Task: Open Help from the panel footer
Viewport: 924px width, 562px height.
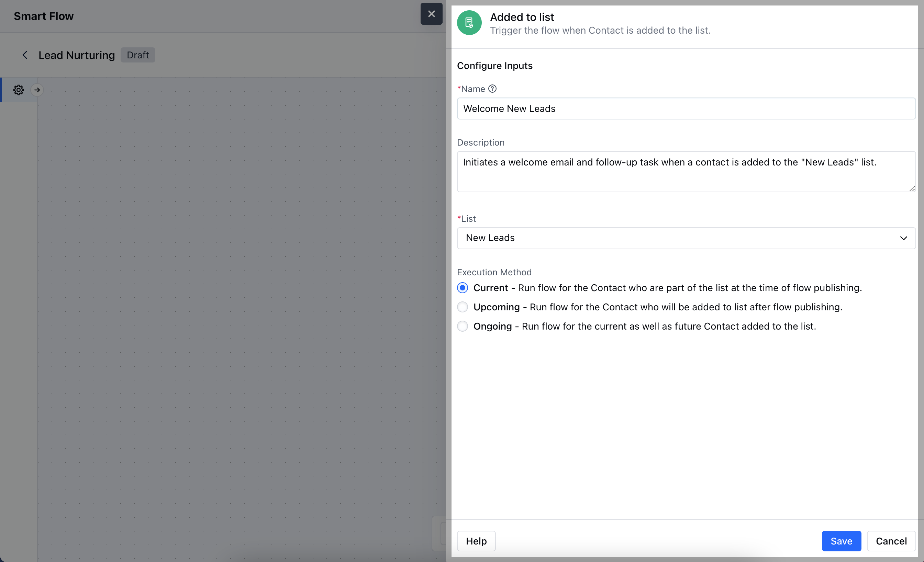Action: tap(476, 541)
